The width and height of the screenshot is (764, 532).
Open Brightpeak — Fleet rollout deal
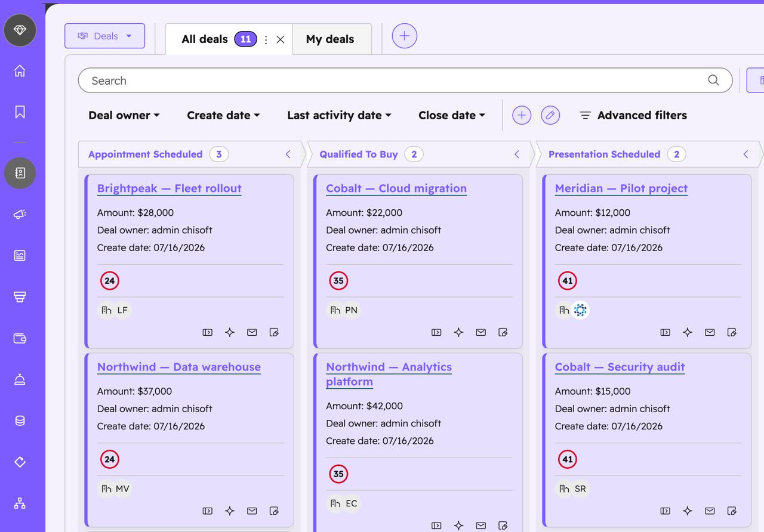point(170,188)
